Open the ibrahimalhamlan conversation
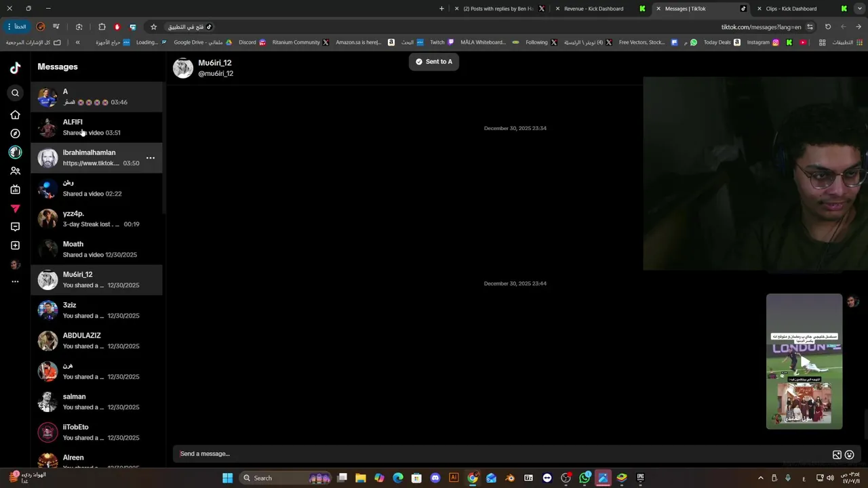 coord(96,158)
